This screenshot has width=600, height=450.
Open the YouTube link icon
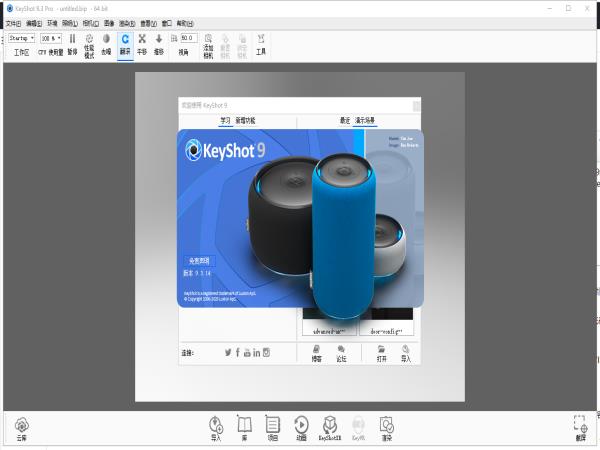247,352
